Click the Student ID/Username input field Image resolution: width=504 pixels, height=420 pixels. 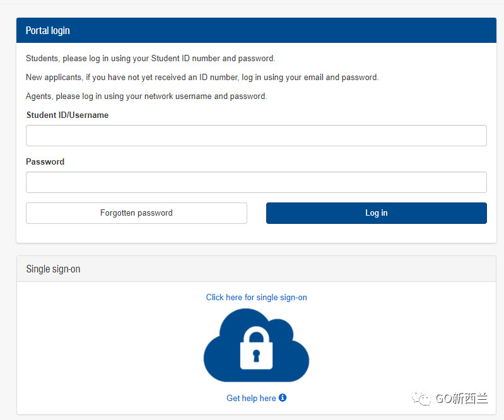(256, 136)
